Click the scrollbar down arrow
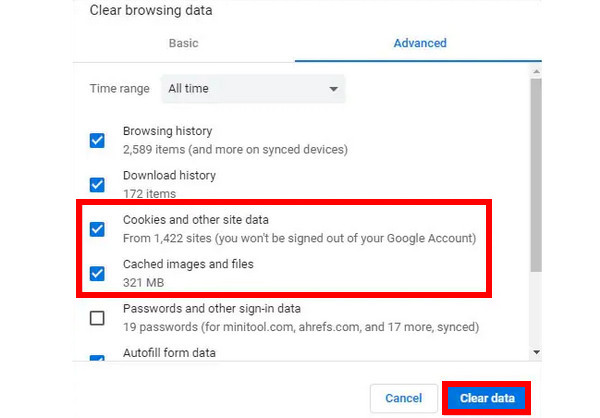The image size is (600, 418). tap(536, 352)
